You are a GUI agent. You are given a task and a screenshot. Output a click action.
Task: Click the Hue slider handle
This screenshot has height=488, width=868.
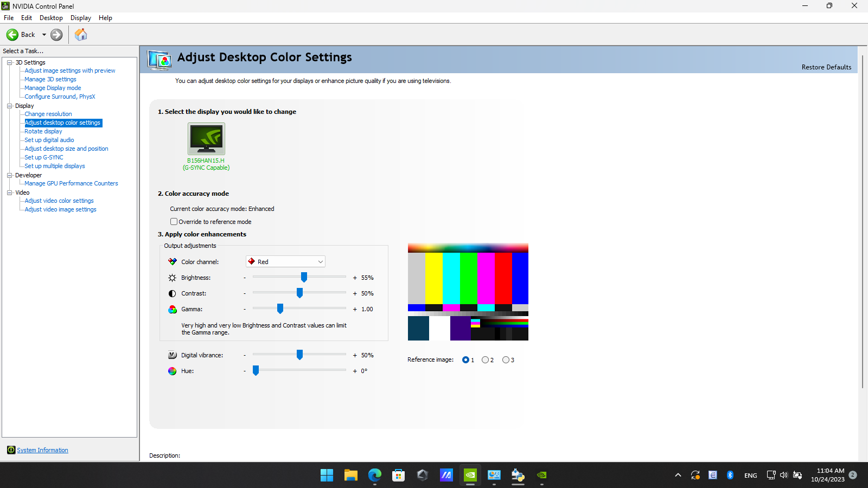(256, 371)
